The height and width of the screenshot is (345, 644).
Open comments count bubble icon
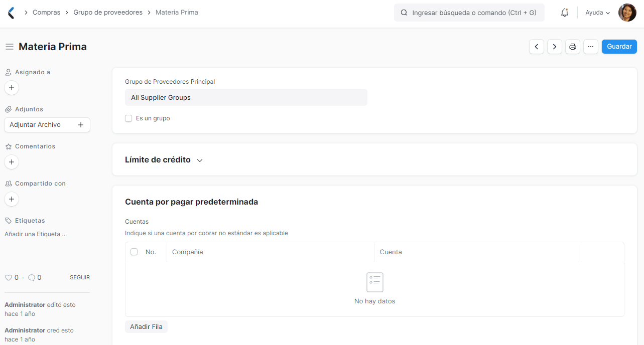point(31,277)
